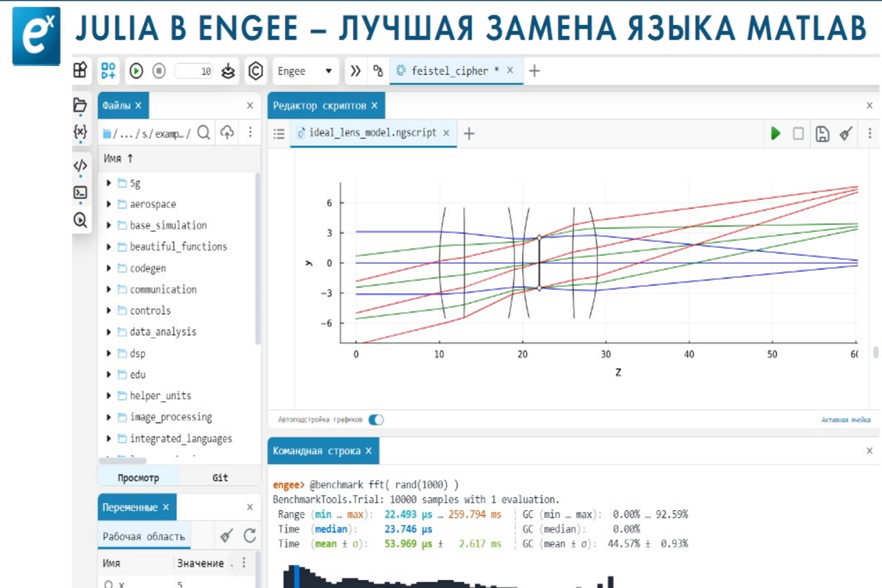Image resolution: width=882 pixels, height=588 pixels.
Task: Open the script editor </> sidebar icon
Action: point(80,165)
